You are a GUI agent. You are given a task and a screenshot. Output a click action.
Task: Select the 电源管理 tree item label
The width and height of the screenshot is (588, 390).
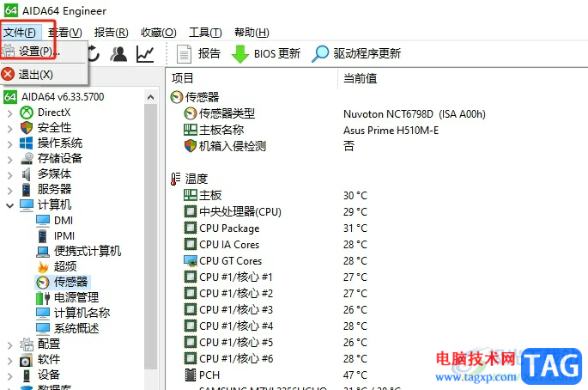76,298
